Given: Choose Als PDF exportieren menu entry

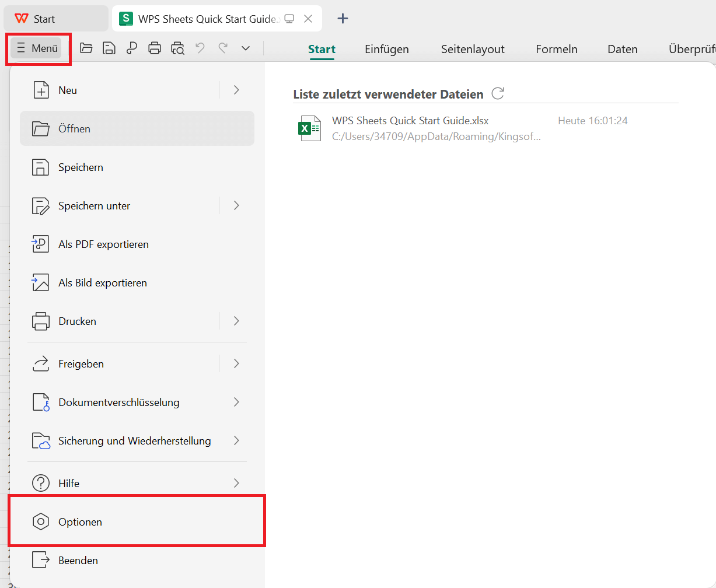Looking at the screenshot, I should tap(103, 244).
